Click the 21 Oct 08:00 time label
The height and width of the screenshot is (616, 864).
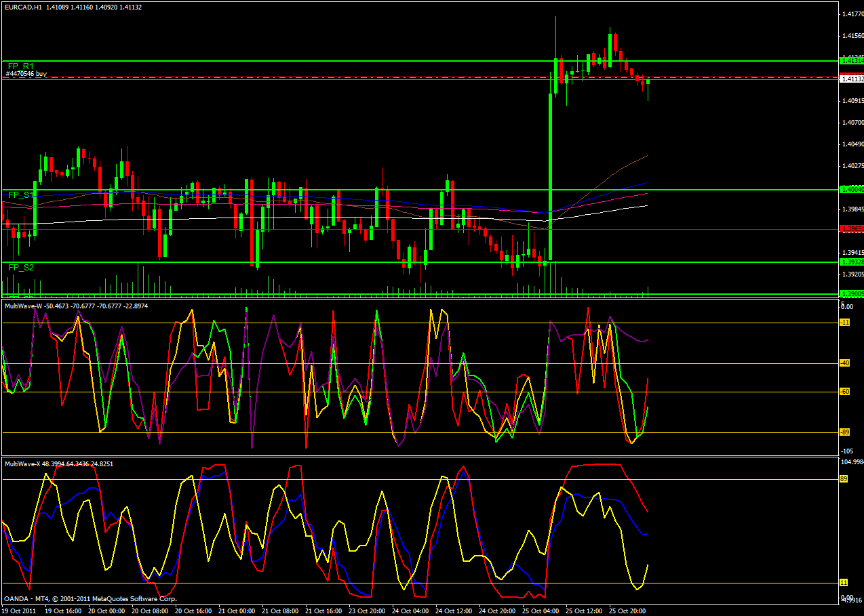pos(280,610)
